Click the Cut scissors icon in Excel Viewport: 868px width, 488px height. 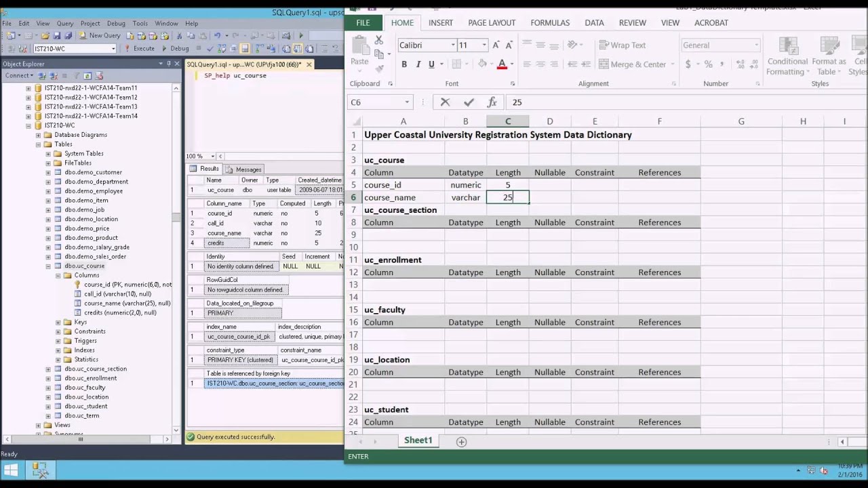[379, 41]
